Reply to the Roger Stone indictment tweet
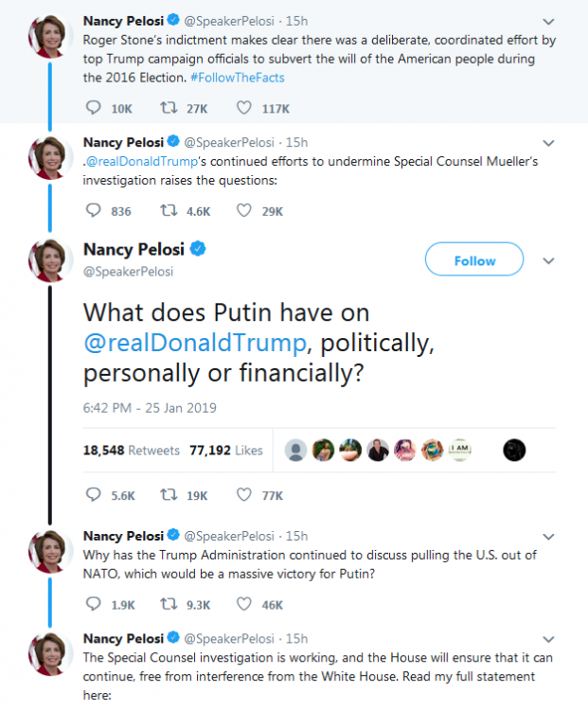This screenshot has height=710, width=588. click(x=93, y=108)
